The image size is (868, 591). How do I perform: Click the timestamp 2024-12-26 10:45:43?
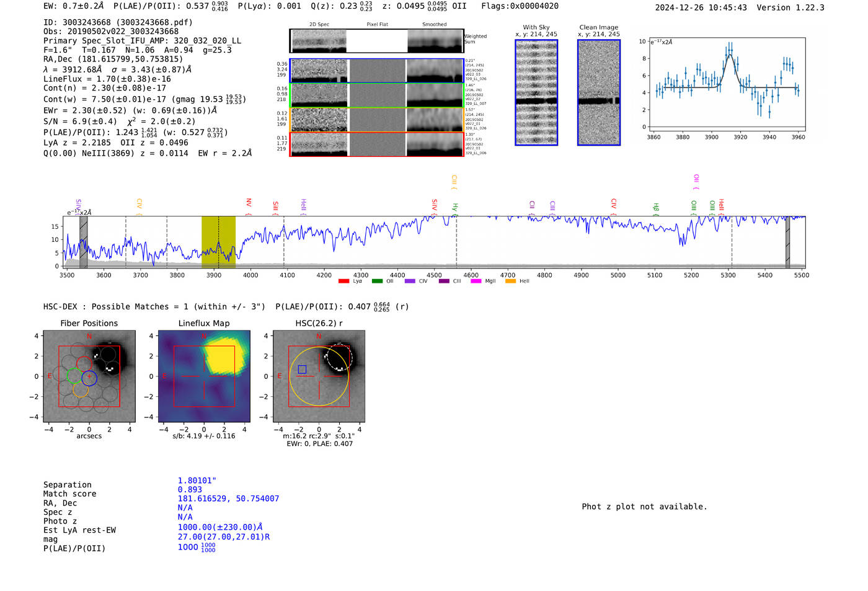pos(701,7)
